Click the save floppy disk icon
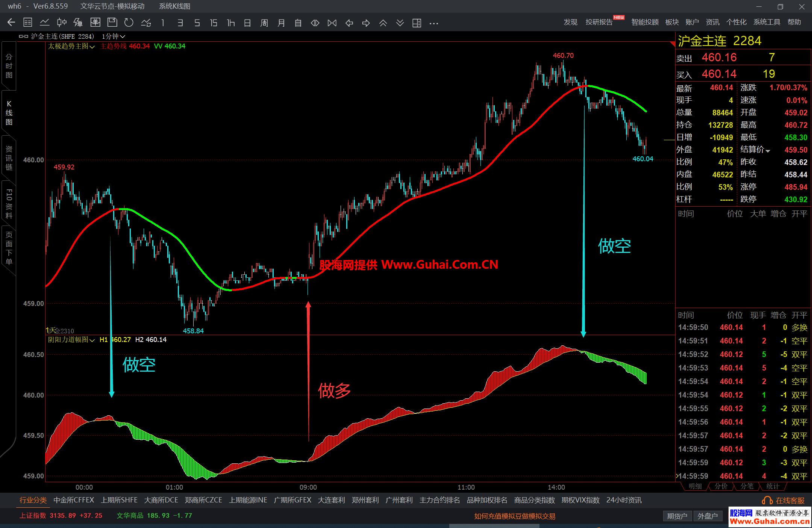Screen dimensions: 812x528 112,23
